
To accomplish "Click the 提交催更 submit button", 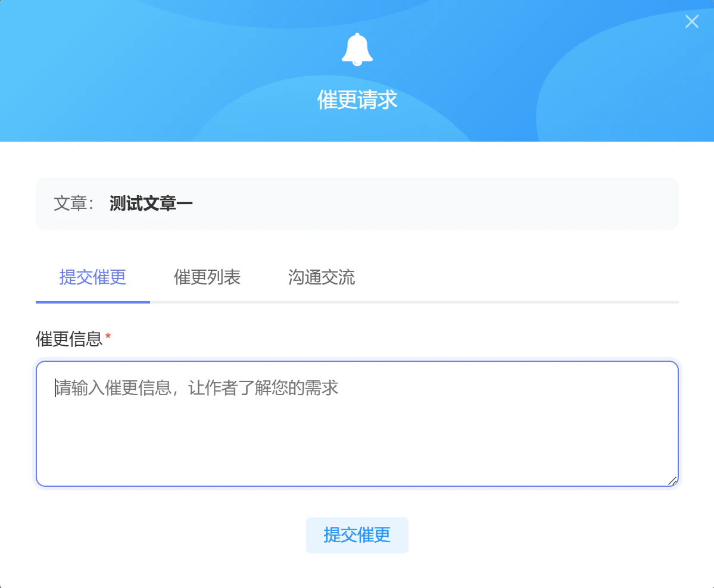I will point(357,535).
